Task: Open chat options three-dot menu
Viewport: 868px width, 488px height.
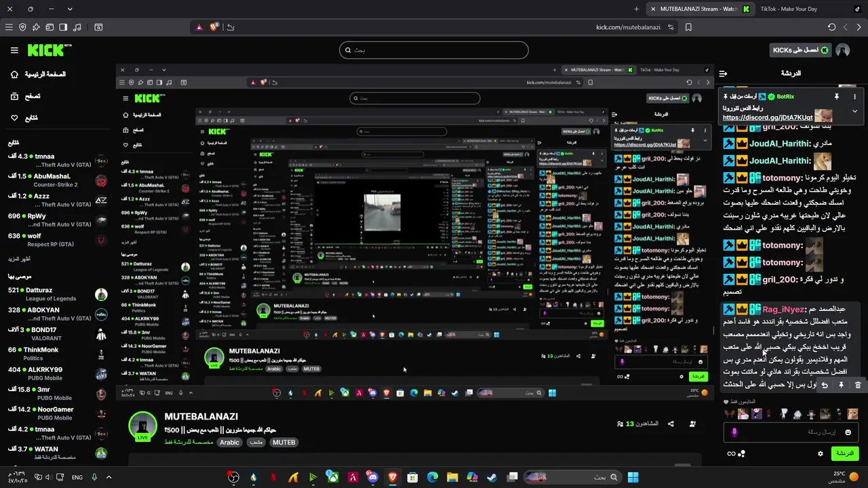Action: [854, 97]
